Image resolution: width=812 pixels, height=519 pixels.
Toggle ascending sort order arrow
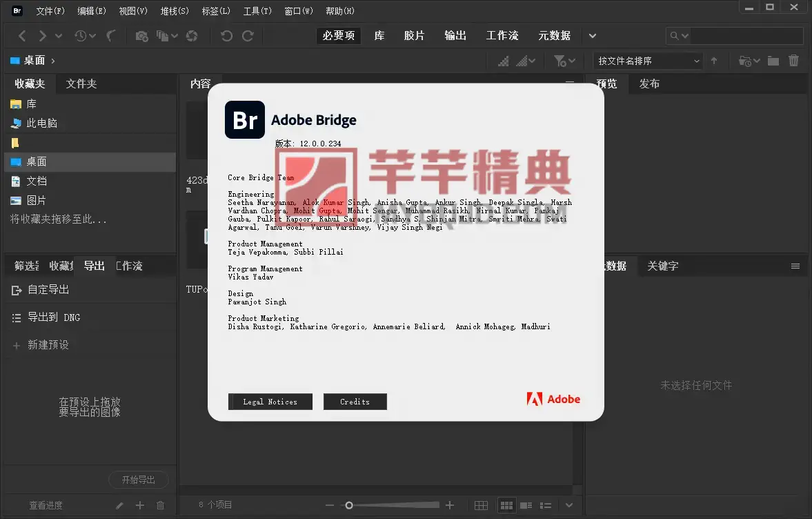click(x=715, y=60)
